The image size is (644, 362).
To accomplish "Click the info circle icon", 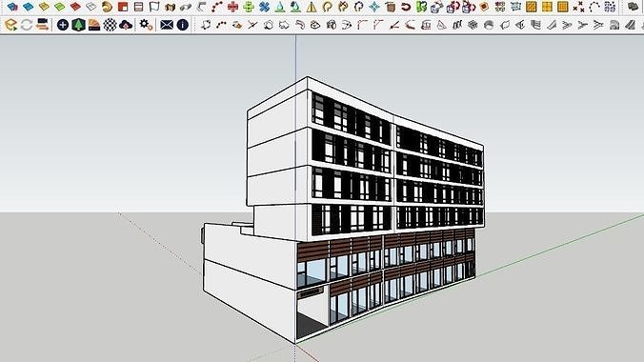I will coord(182,25).
